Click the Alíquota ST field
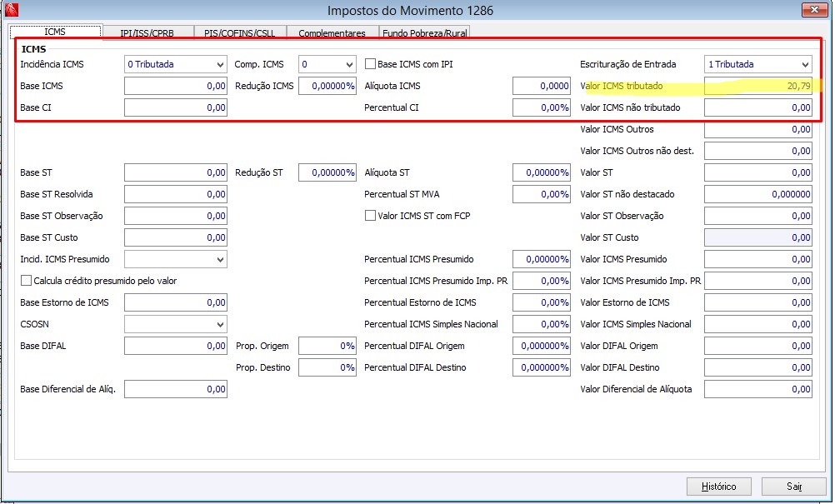 tap(542, 172)
